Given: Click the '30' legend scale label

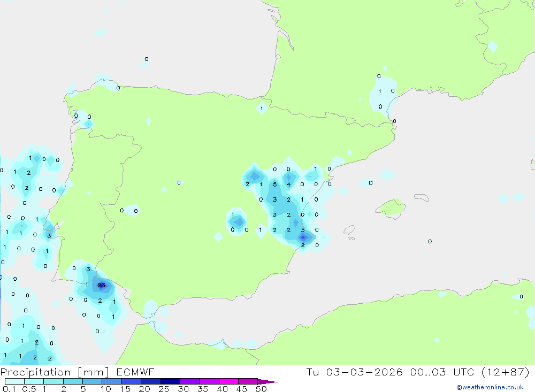Looking at the screenshot, I should click(x=183, y=389).
